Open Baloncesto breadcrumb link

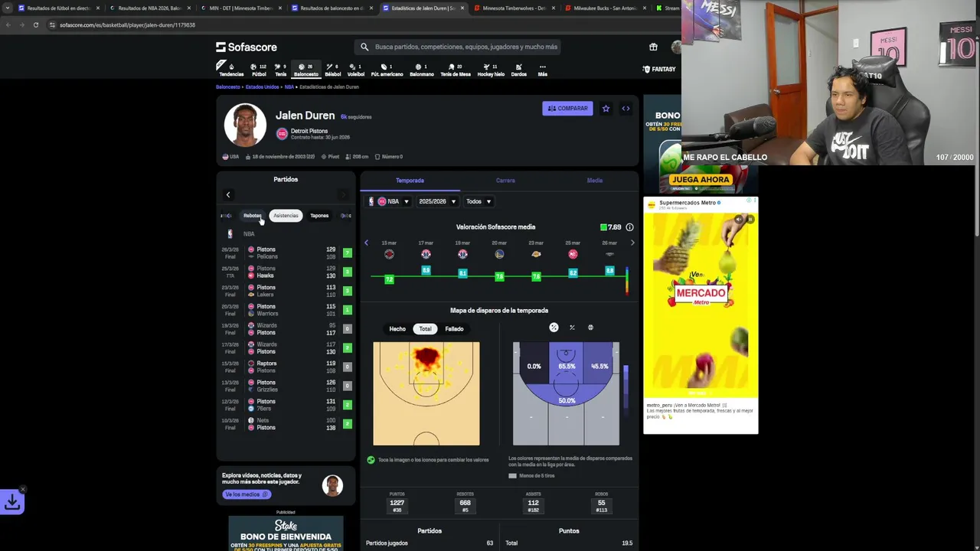tap(227, 87)
